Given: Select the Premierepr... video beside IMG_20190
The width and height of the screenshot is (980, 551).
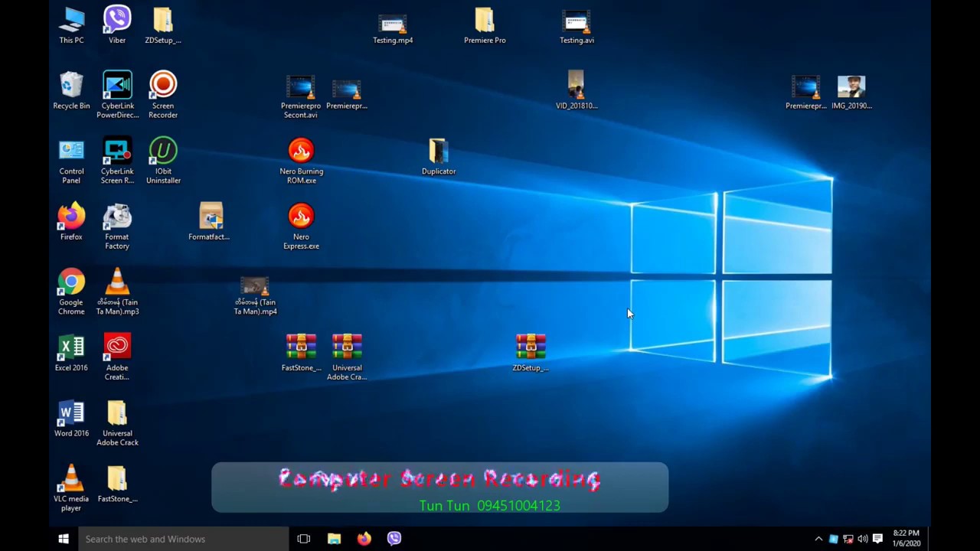Looking at the screenshot, I should click(x=805, y=92).
